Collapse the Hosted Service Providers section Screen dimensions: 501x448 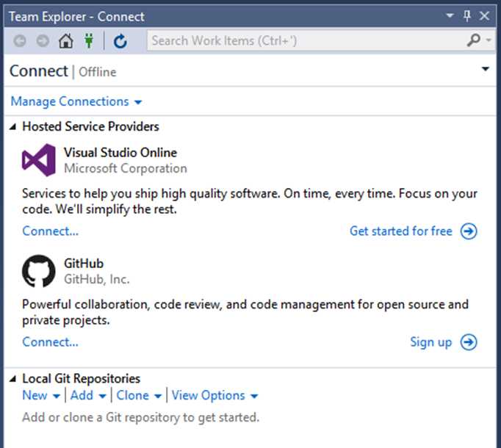click(12, 127)
